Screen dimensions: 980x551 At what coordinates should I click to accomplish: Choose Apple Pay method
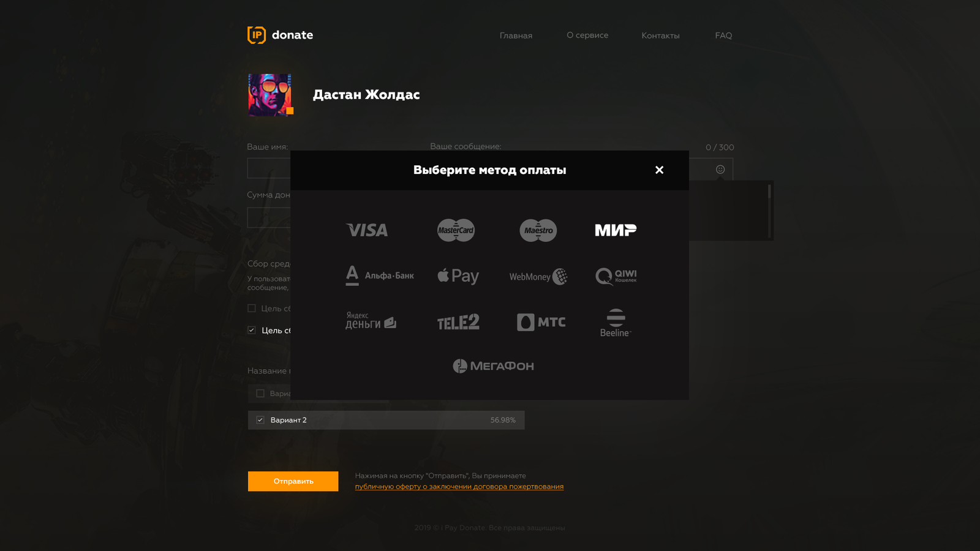(458, 276)
